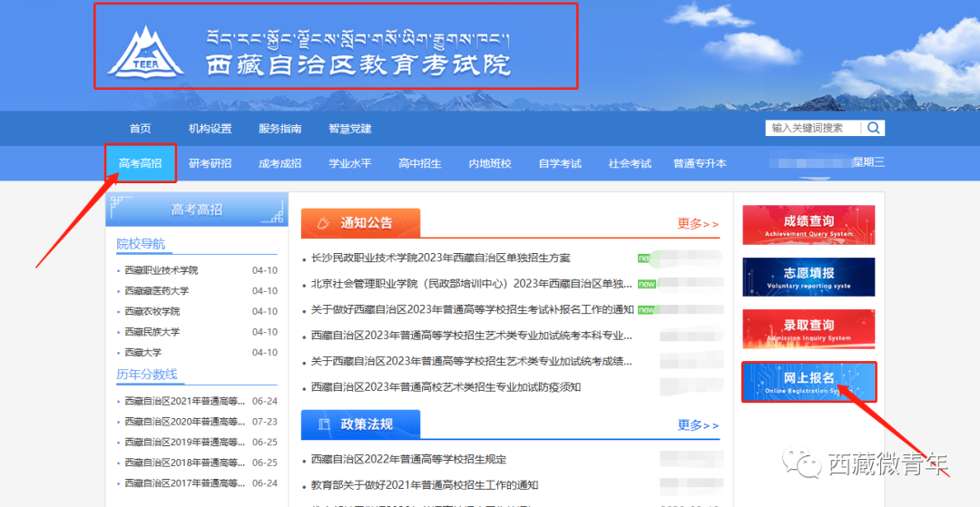Open the 服务指南 menu item

tap(279, 129)
